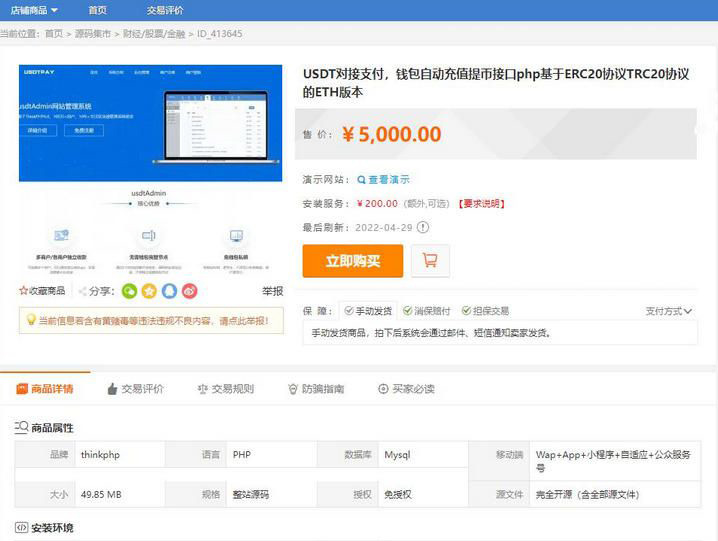Switch to 买家必读 tab
Image resolution: width=718 pixels, height=541 pixels.
click(406, 389)
